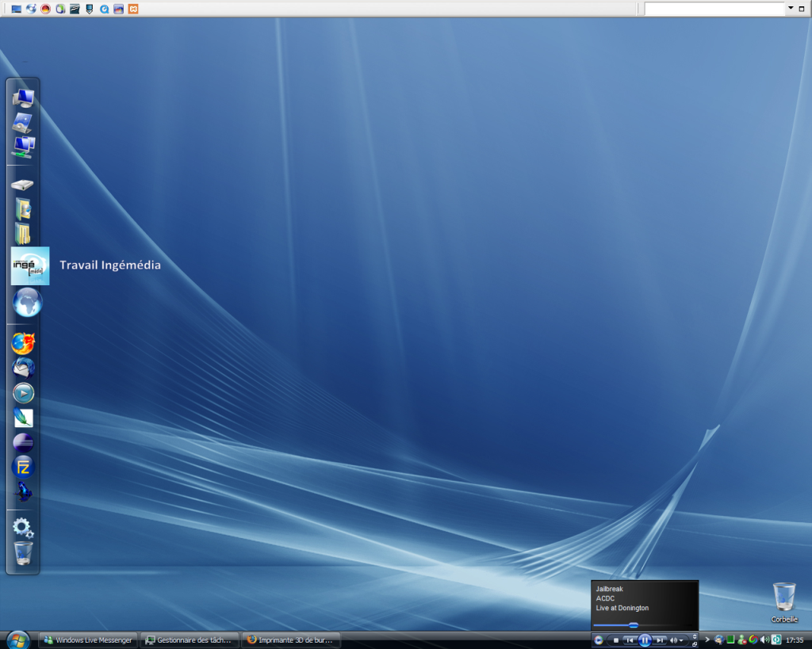
Task: Open the blue frog dock icon
Action: [23, 491]
